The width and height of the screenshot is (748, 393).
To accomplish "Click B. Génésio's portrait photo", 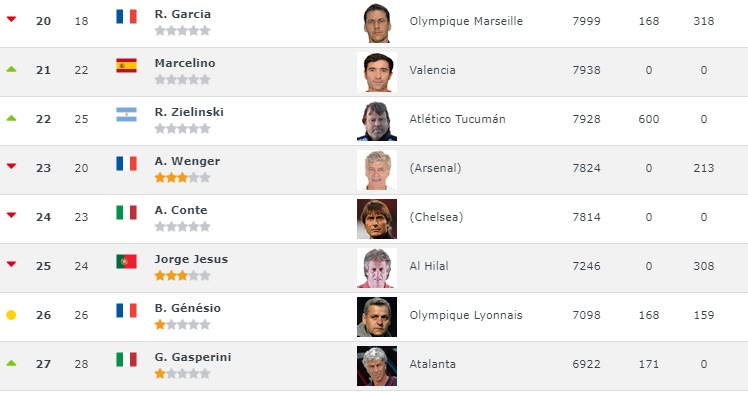I will pyautogui.click(x=377, y=317).
